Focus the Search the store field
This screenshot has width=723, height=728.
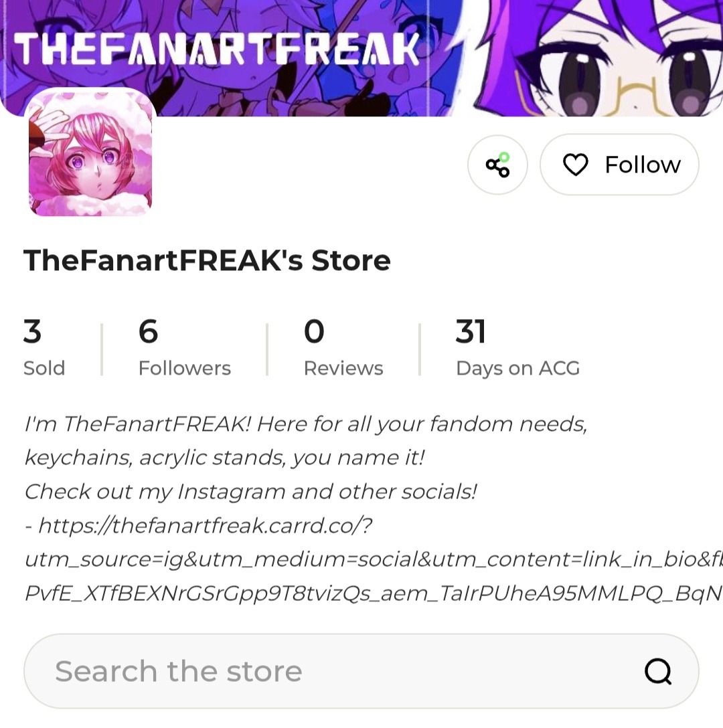point(361,671)
